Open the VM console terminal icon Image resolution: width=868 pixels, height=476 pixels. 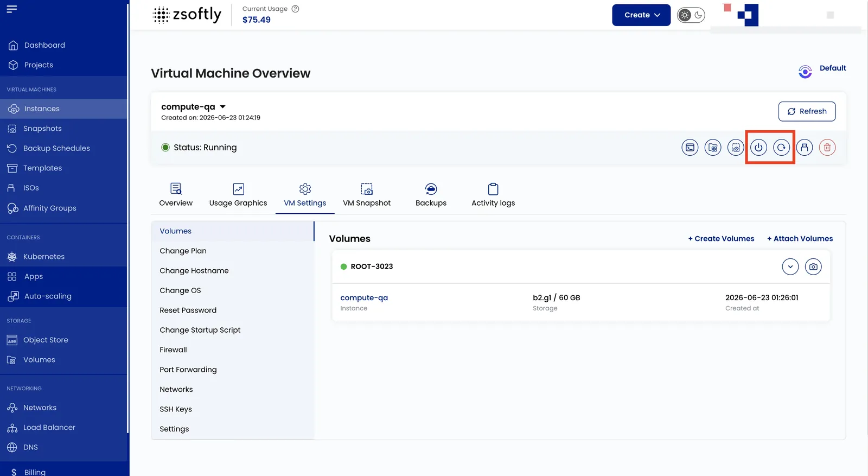coord(690,147)
